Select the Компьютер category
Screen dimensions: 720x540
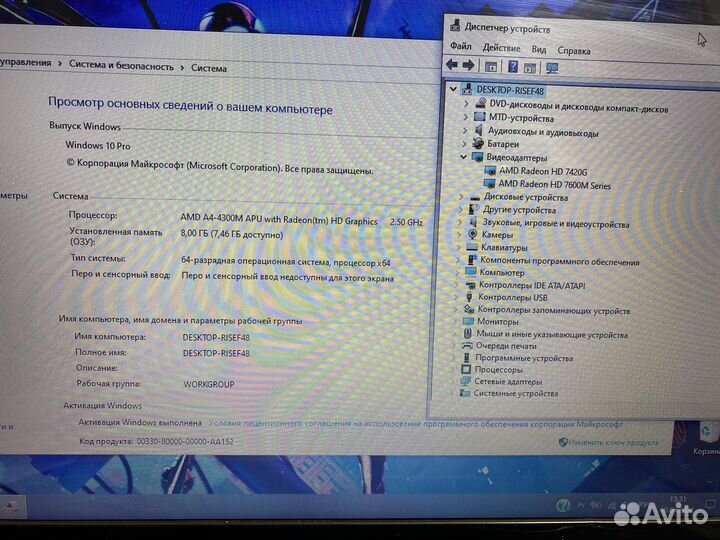[x=501, y=273]
